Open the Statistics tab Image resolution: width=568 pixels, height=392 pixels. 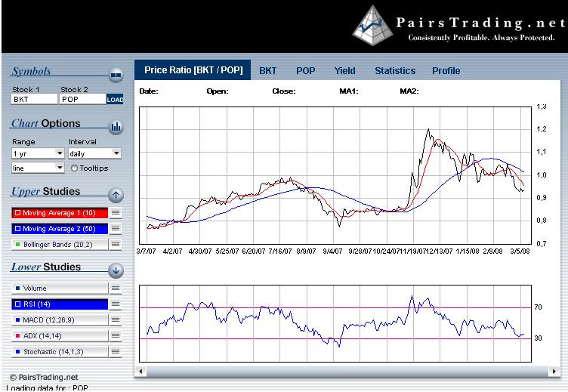tap(395, 71)
